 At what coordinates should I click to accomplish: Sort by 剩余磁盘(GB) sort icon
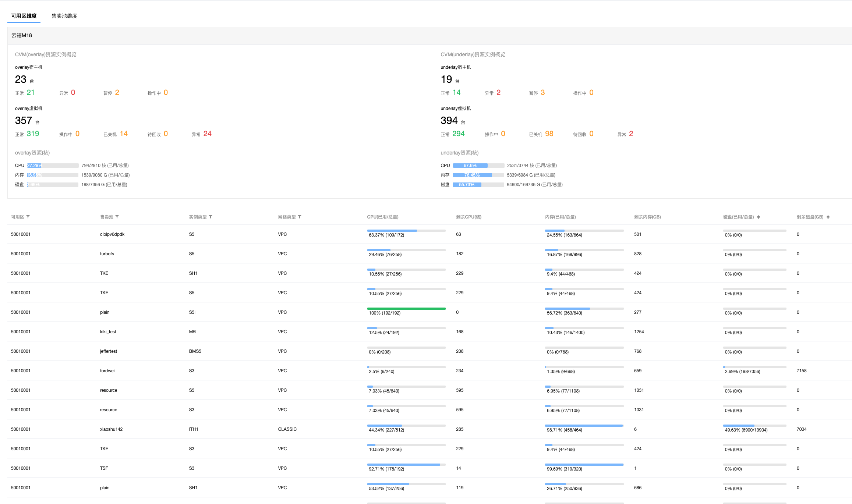point(828,217)
